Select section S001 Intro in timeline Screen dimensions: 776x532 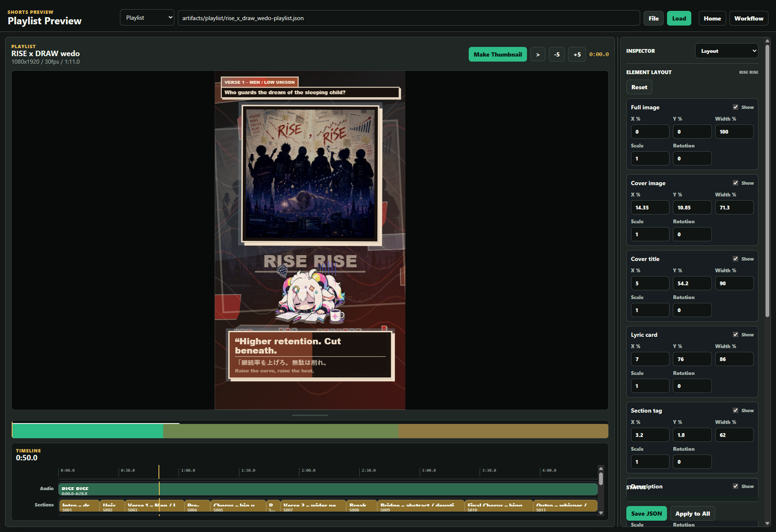(x=79, y=506)
